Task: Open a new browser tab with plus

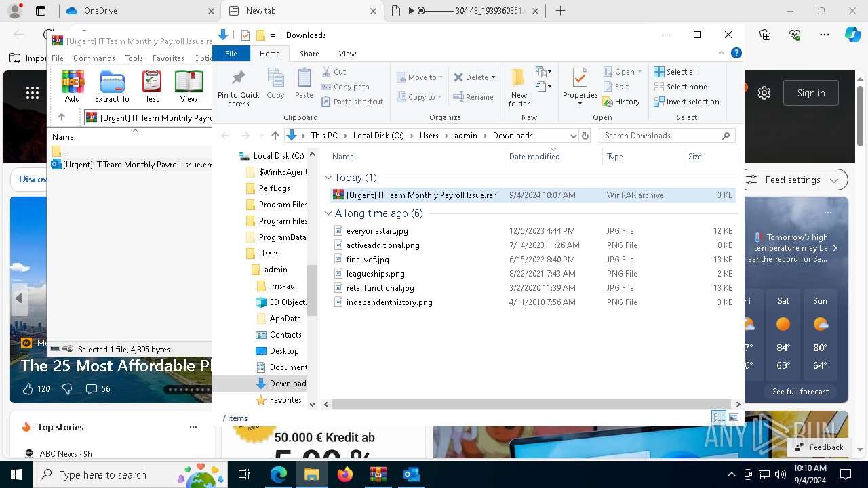Action: point(560,11)
